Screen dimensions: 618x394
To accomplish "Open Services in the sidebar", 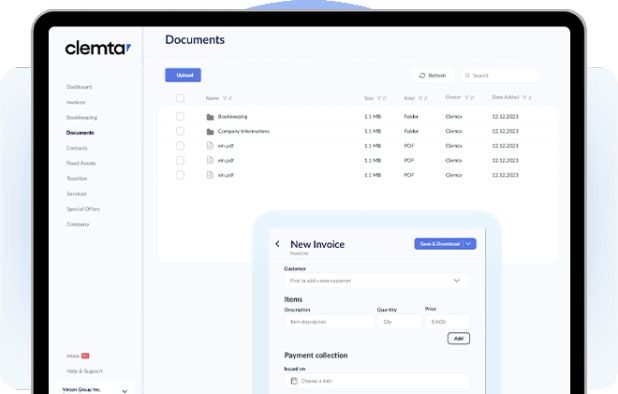I will (76, 194).
